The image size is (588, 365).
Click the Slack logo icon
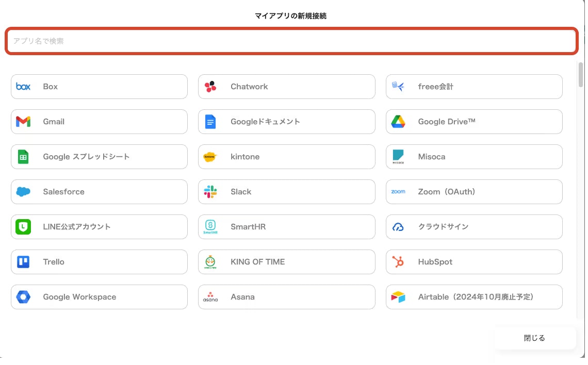(210, 191)
